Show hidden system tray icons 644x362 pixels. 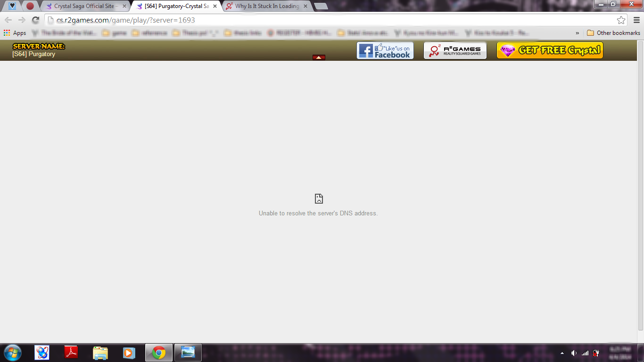coord(562,353)
